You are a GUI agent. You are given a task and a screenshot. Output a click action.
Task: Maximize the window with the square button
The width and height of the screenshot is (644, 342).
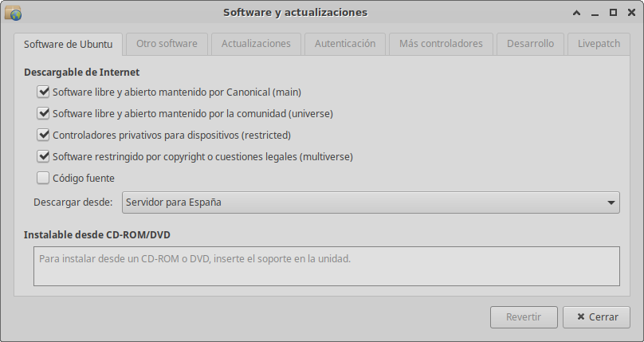[613, 13]
